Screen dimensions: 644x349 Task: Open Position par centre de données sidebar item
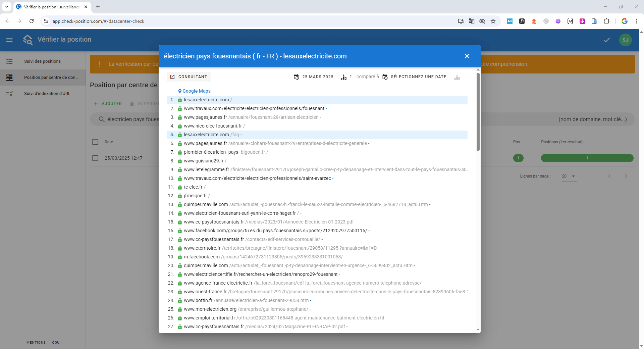pos(43,78)
